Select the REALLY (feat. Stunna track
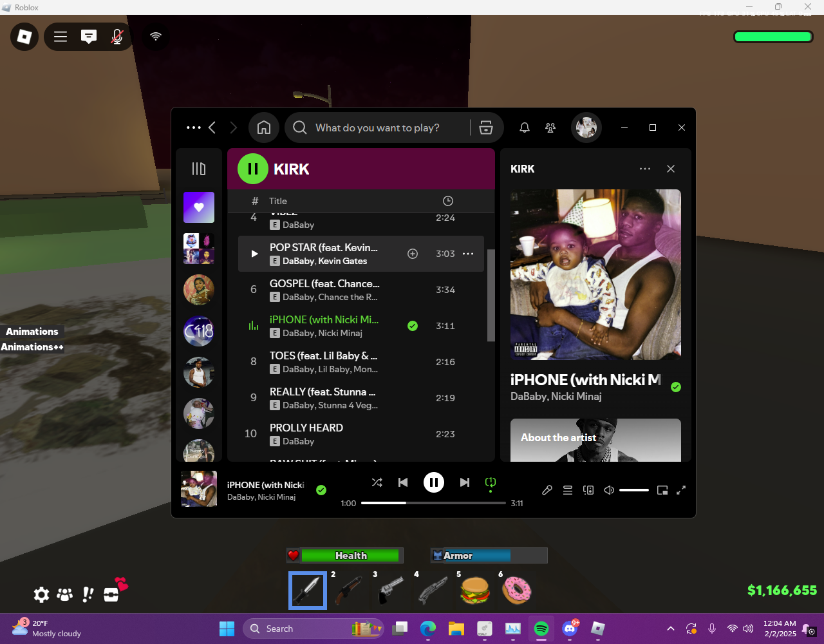 (361, 398)
